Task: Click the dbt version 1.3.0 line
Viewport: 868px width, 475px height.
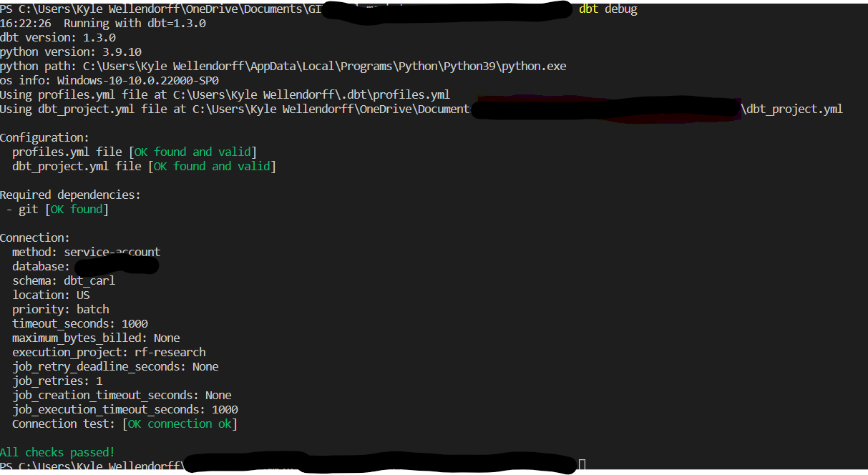Action: [57, 36]
